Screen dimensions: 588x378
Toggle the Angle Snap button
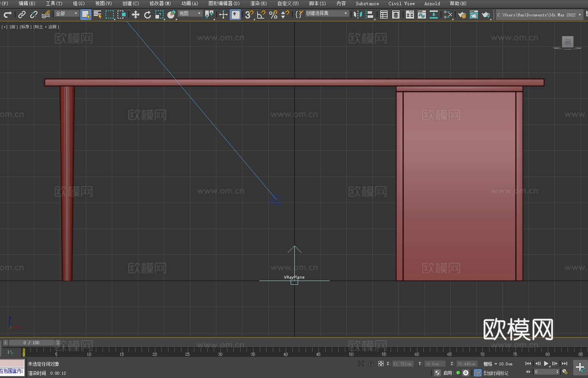click(261, 14)
